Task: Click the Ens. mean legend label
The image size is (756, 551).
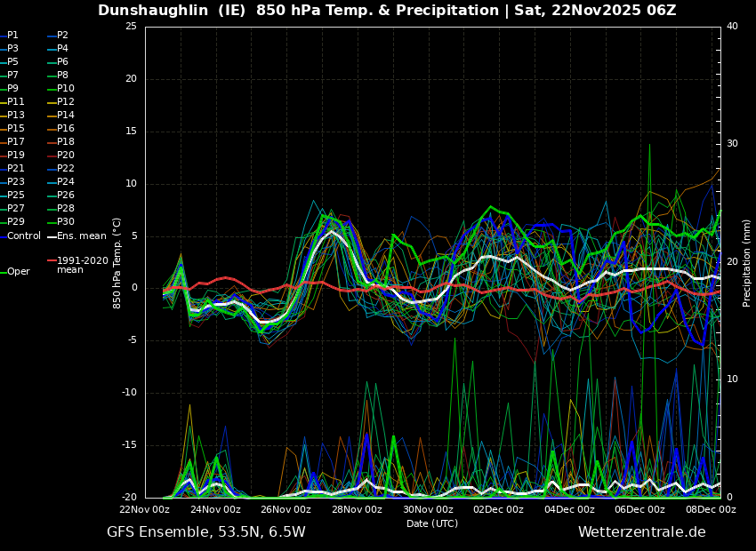Action: point(82,236)
